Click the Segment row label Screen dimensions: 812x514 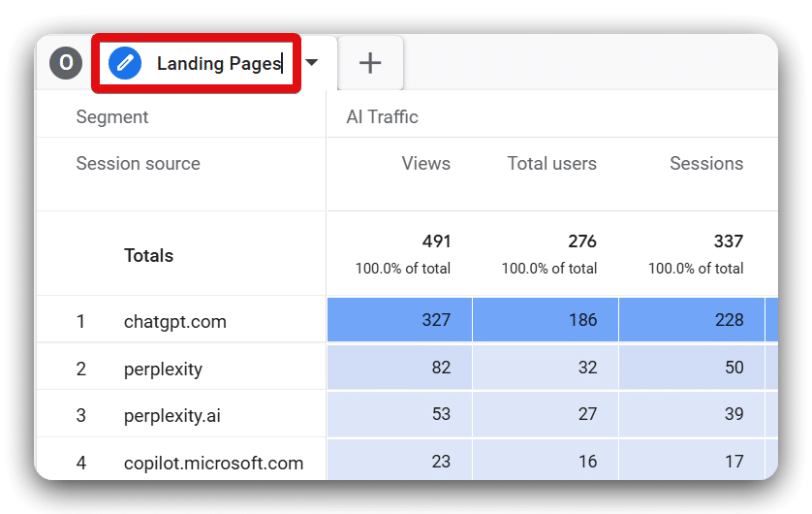(x=112, y=117)
